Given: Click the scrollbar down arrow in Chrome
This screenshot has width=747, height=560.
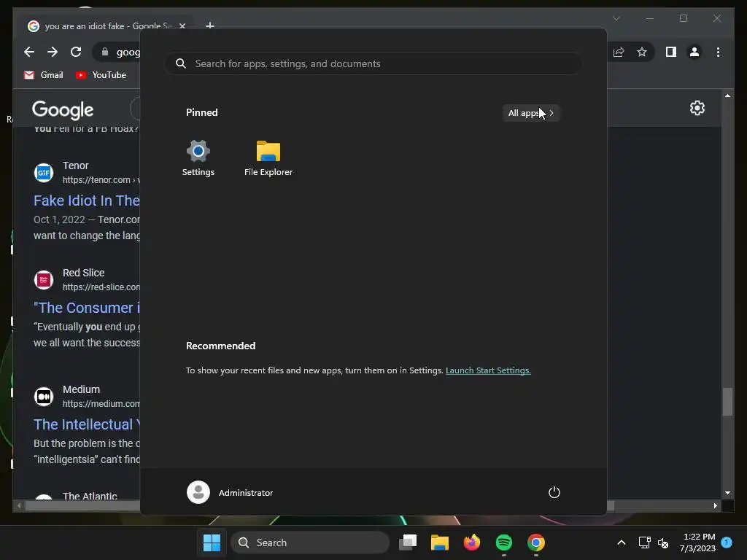Looking at the screenshot, I should pyautogui.click(x=727, y=493).
